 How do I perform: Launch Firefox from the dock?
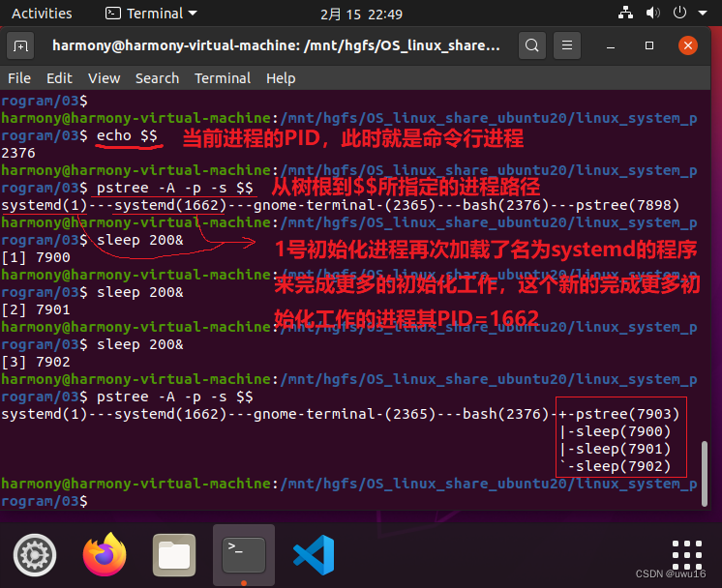[x=105, y=554]
